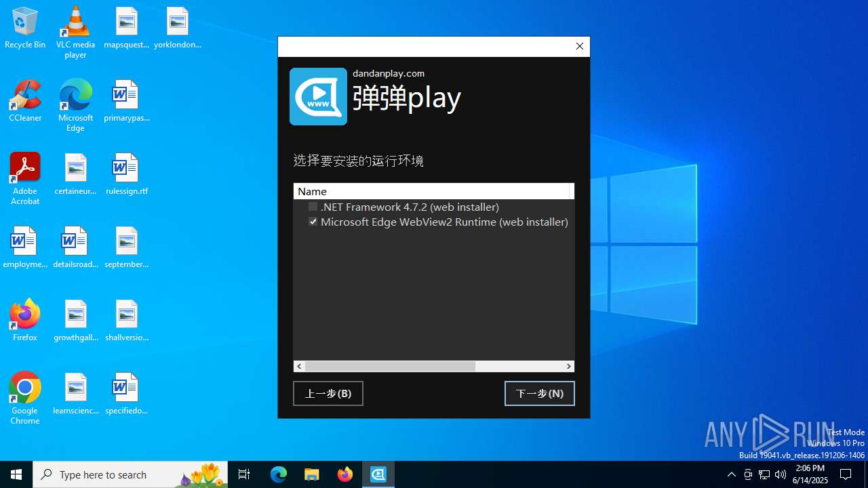Launch Edge from the taskbar
The width and height of the screenshot is (868, 488).
click(279, 474)
